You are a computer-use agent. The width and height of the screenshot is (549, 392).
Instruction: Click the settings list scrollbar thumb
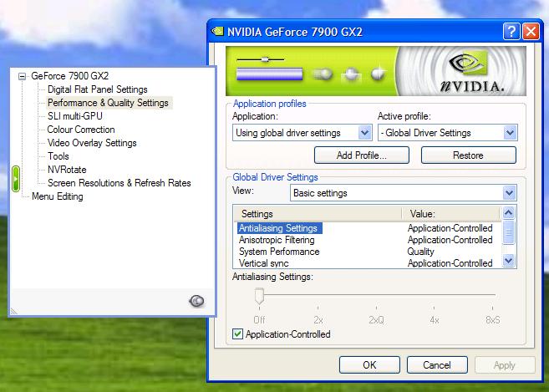[509, 232]
